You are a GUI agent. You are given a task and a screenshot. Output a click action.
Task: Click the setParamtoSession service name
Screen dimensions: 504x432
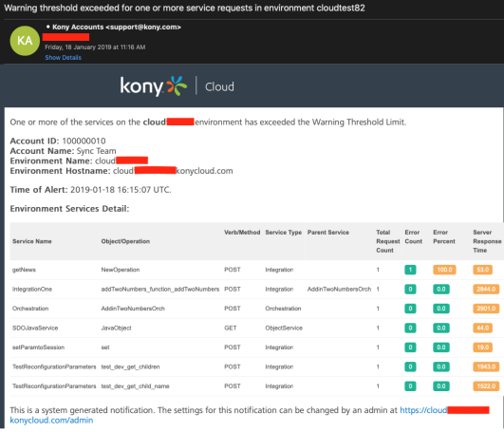pos(38,347)
